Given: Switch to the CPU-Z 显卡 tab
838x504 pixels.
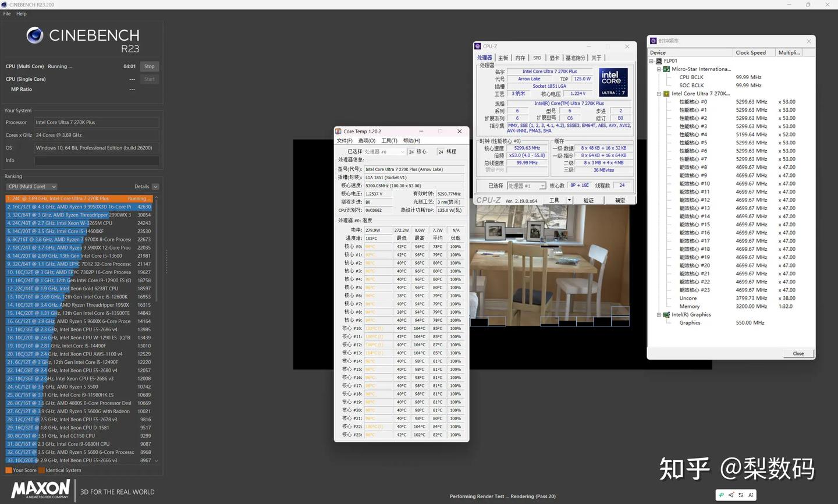Looking at the screenshot, I should 555,58.
